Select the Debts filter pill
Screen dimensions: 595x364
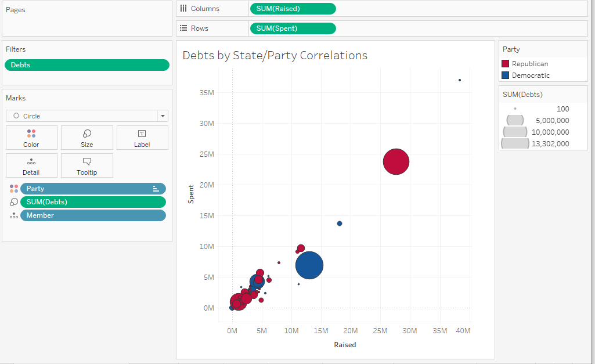point(87,65)
